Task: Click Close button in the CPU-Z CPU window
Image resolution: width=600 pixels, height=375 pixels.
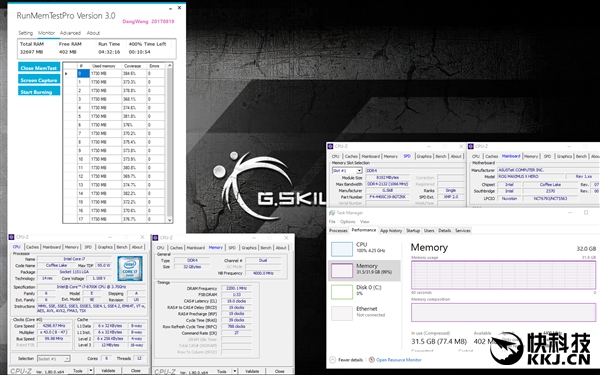Action: (x=135, y=370)
